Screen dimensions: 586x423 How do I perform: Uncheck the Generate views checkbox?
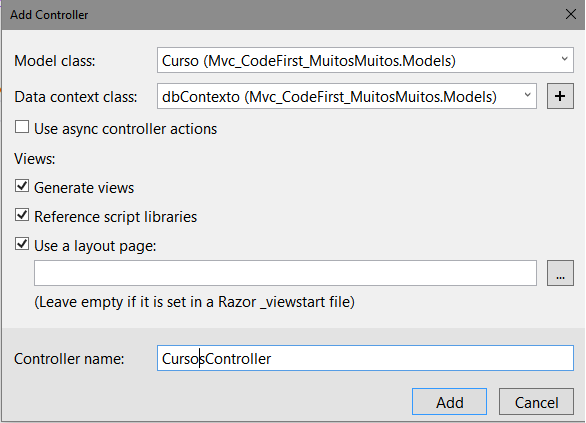coord(22,186)
